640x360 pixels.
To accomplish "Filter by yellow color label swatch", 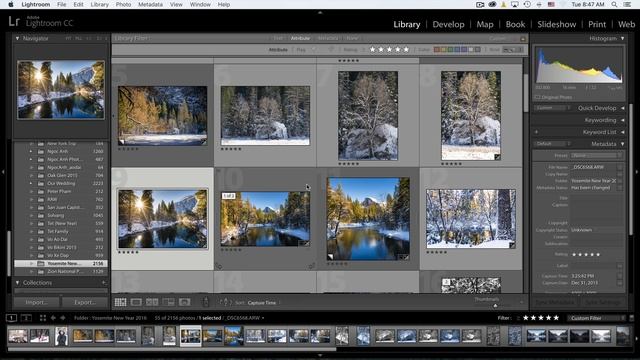I will coord(443,49).
